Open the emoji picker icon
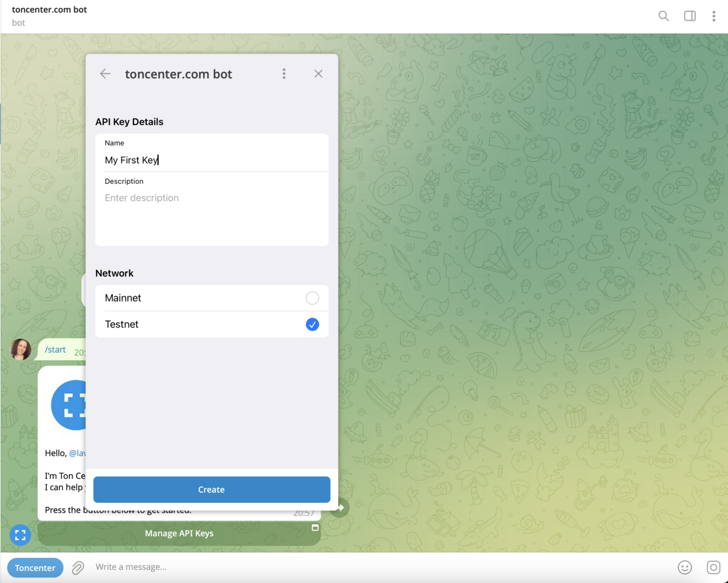Screen dimensions: 728x583 pos(686,567)
